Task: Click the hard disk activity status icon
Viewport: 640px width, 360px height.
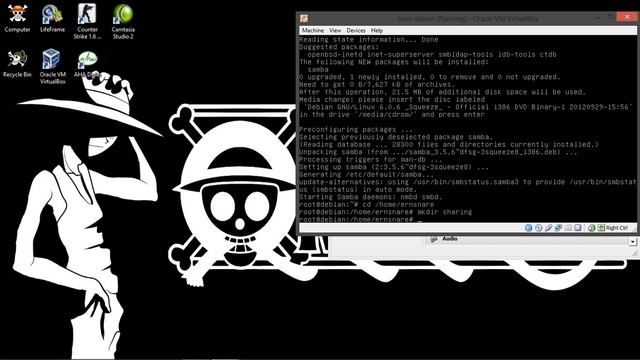Action: click(x=529, y=228)
